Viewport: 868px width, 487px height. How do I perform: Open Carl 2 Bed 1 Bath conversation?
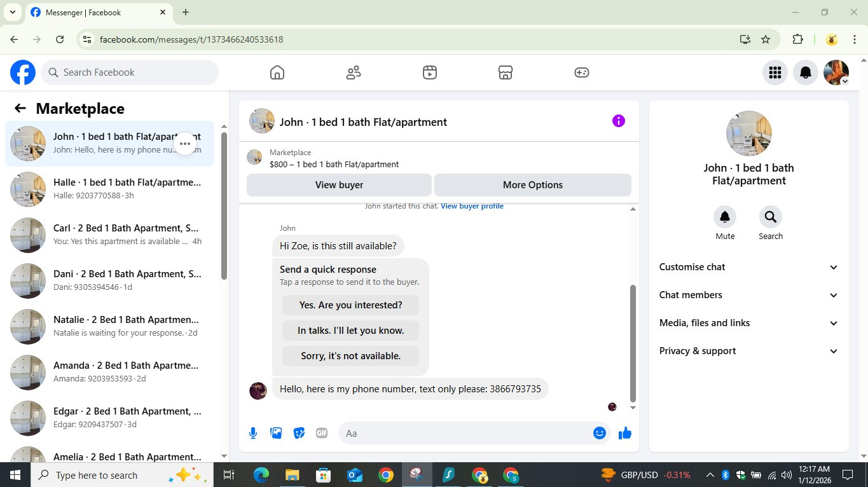point(109,235)
